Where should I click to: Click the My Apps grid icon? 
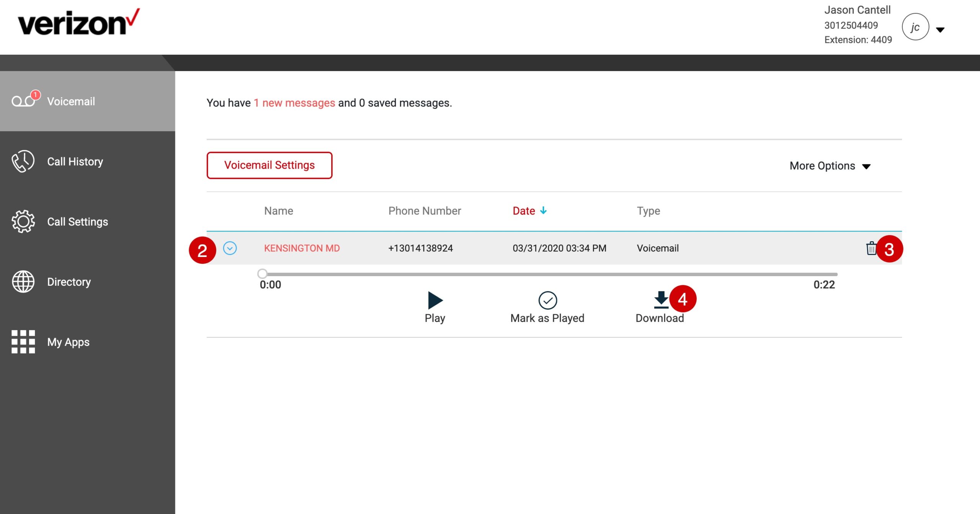(23, 342)
